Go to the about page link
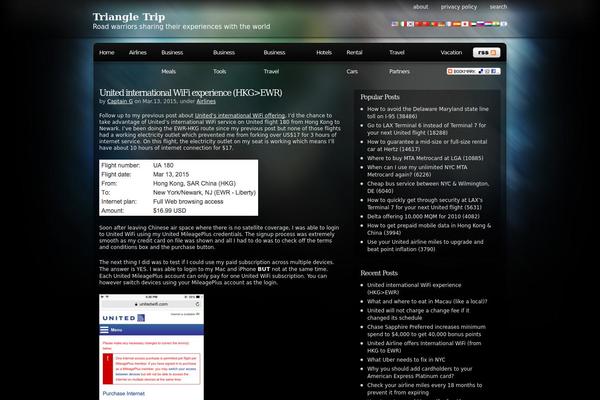600x400 pixels. (x=421, y=7)
